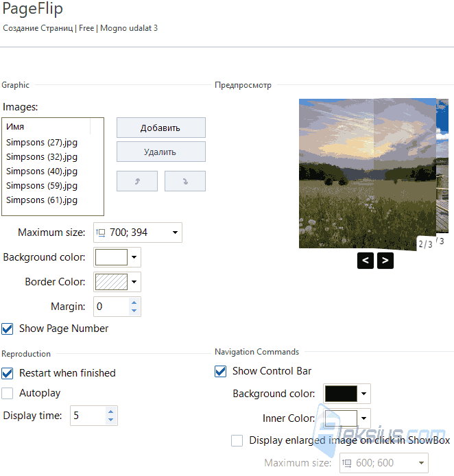Viewport: 454px width, 476px height.
Task: Select Simpsons (32).jpg in images list
Action: click(x=42, y=157)
